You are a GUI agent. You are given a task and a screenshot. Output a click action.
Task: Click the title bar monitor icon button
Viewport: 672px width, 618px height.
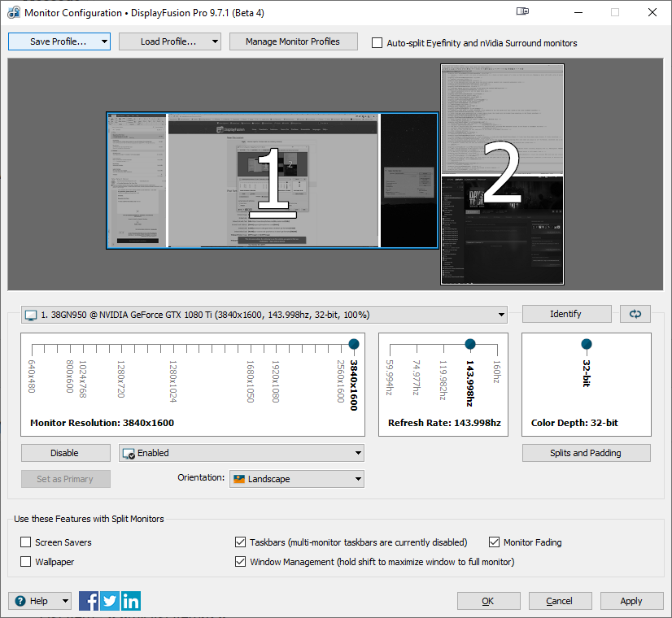coord(522,12)
